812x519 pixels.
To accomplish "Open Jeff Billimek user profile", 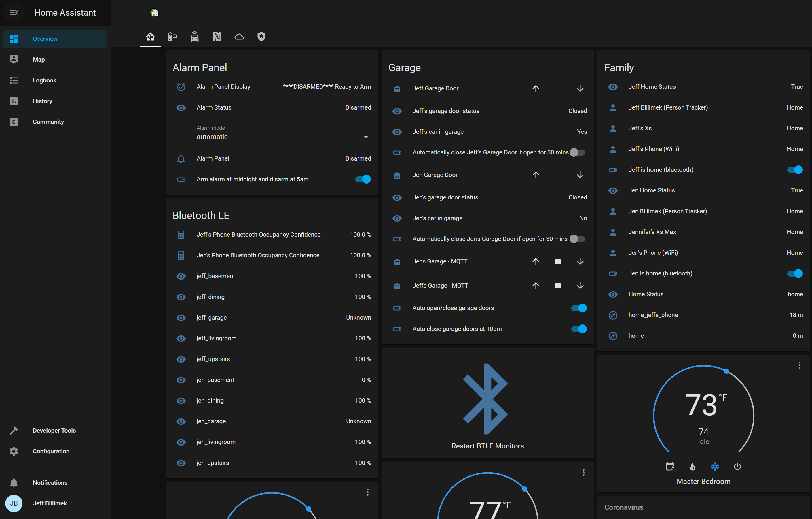I will point(50,503).
